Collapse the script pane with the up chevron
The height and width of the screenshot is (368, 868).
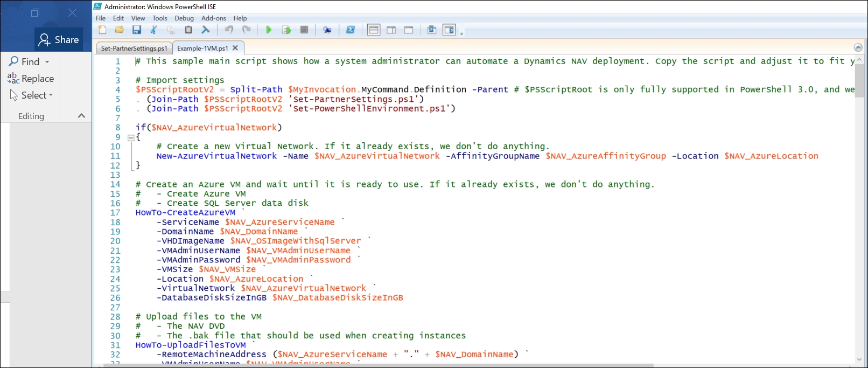click(858, 48)
